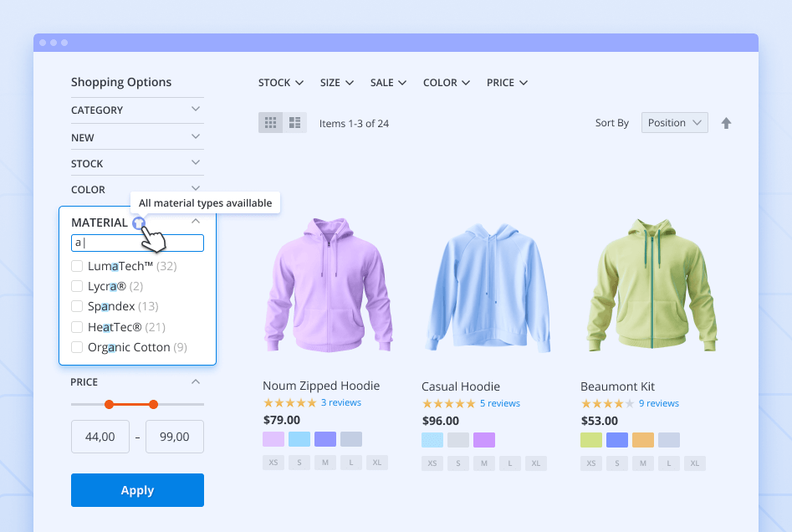The width and height of the screenshot is (792, 532).
Task: Click the Material info tooltip icon
Action: click(x=138, y=223)
